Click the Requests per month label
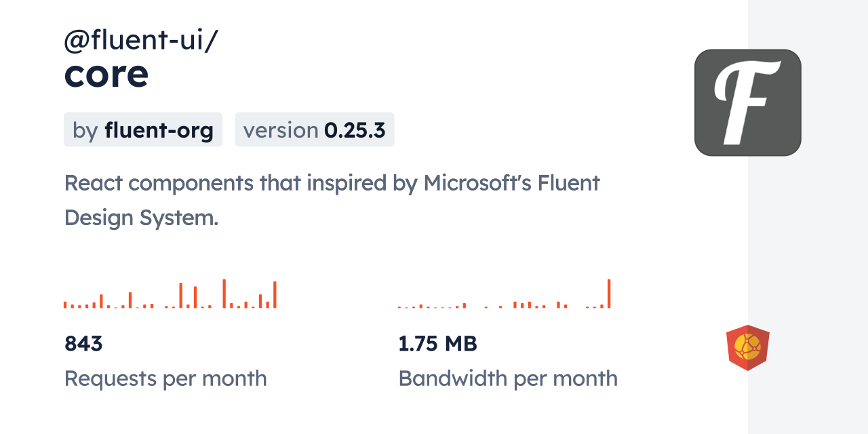 tap(165, 378)
